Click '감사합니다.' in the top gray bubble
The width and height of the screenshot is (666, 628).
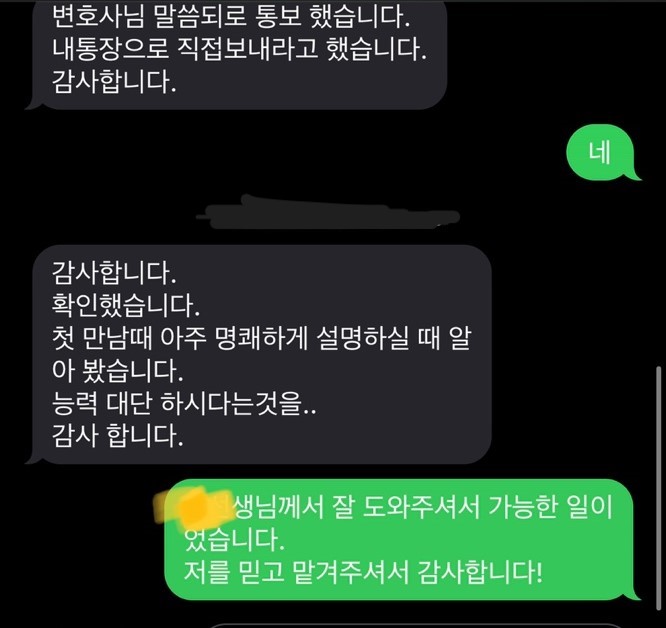click(x=114, y=82)
